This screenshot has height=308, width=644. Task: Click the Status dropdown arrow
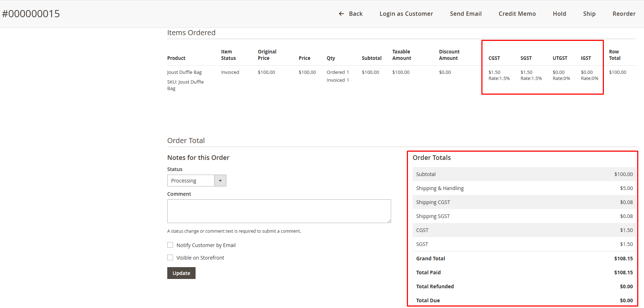220,181
